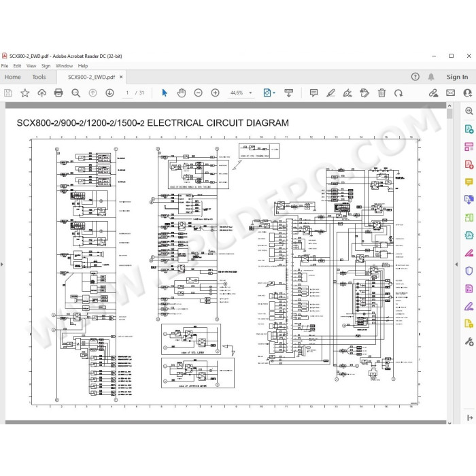Screen dimensions: 476x476
Task: Click the scroll up arrow
Action: click(x=449, y=105)
